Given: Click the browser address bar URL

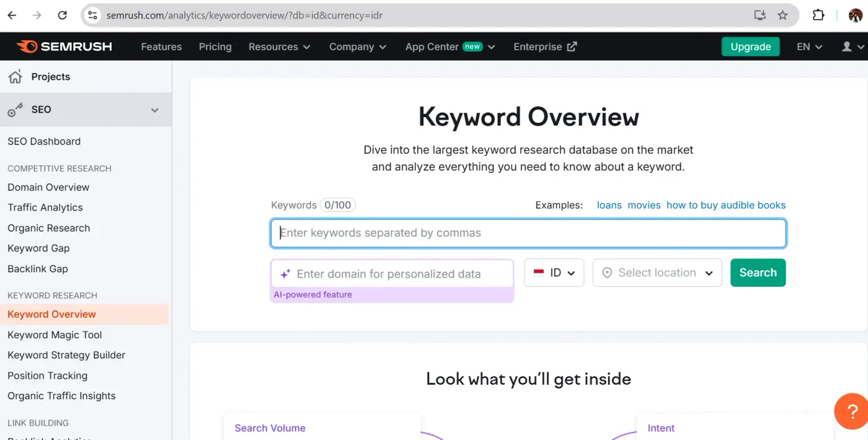Looking at the screenshot, I should tap(244, 15).
